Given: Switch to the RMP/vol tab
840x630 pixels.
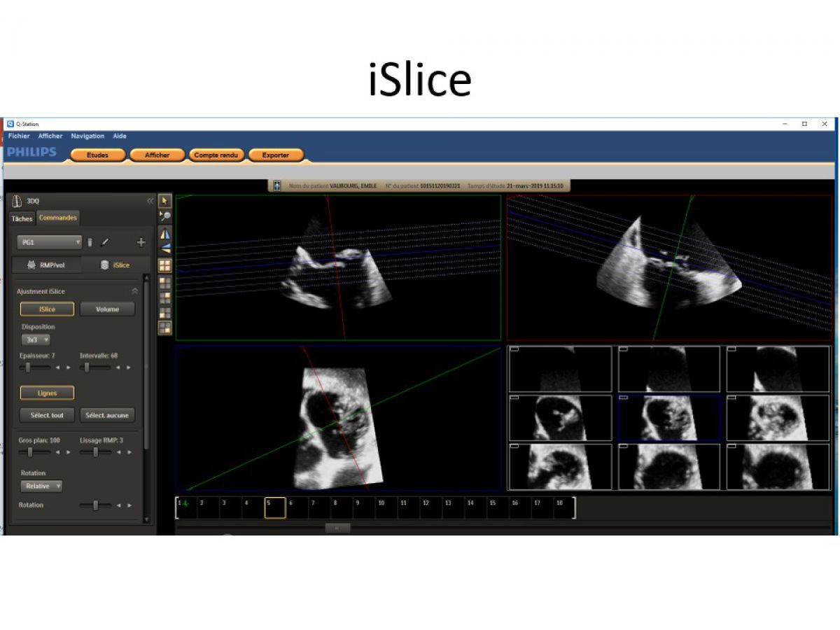Looking at the screenshot, I should click(x=47, y=265).
